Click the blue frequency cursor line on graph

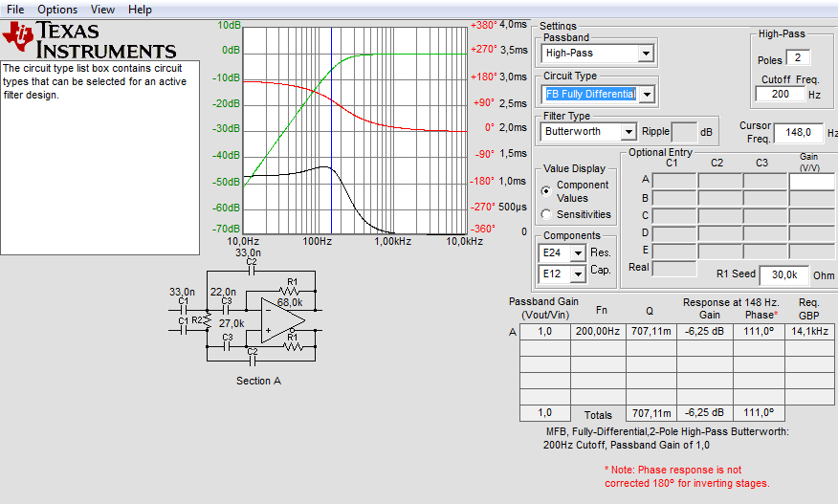(x=331, y=130)
